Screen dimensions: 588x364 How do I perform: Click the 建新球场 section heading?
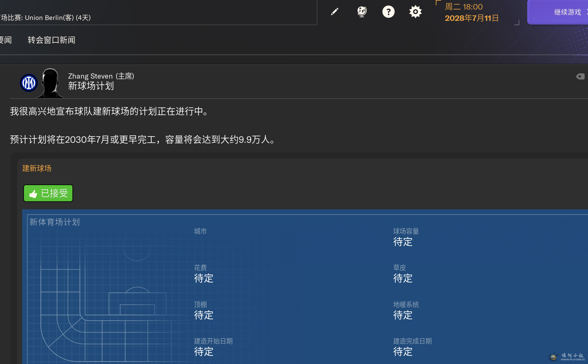tap(37, 168)
